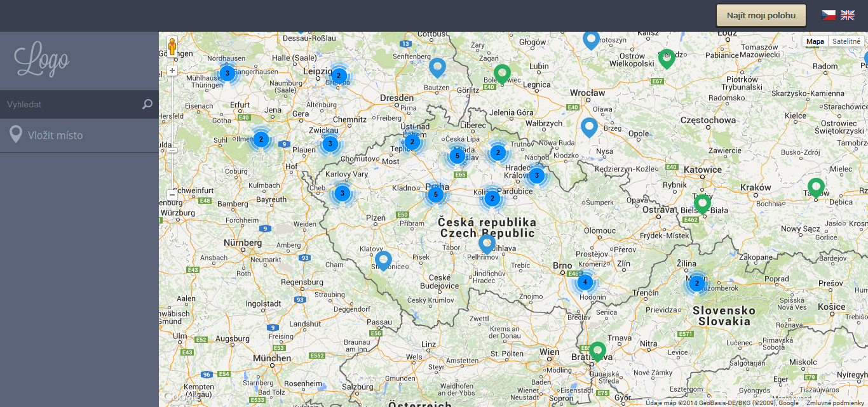Viewport: 868px width, 407px height.
Task: Select the blue marker near Brzeg
Action: pos(590,127)
